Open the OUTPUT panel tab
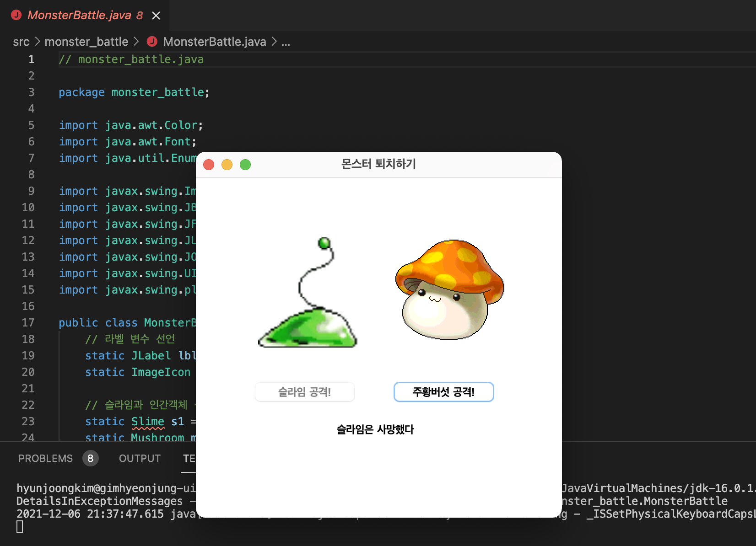This screenshot has width=756, height=546. point(140,458)
